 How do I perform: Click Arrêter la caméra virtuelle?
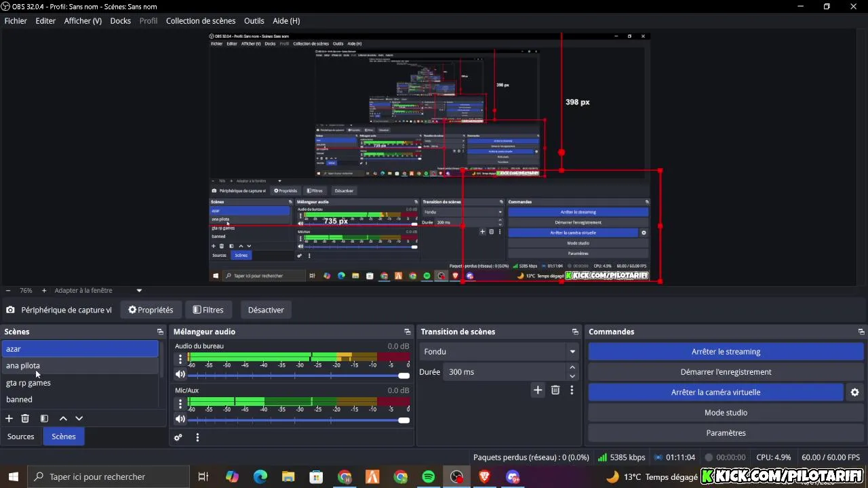click(715, 392)
